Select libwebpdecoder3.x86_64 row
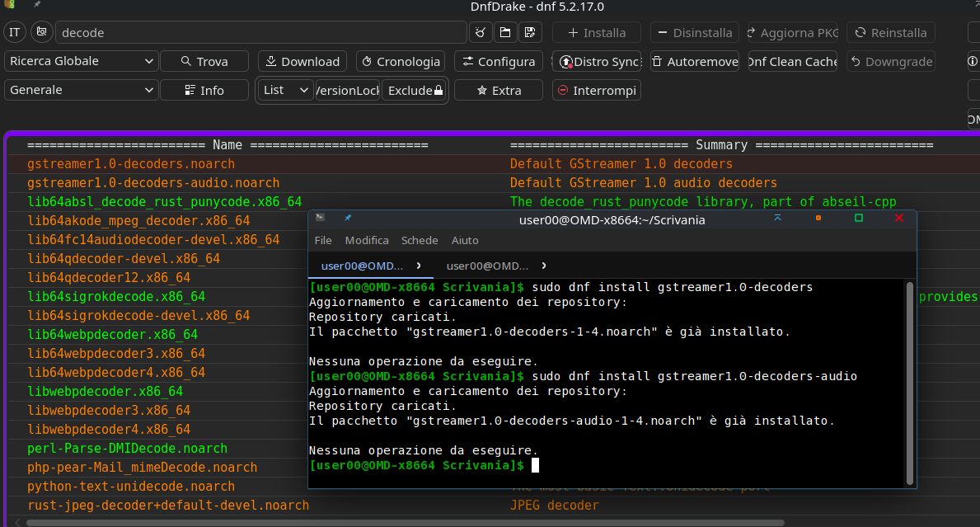The image size is (980, 527). [x=108, y=410]
